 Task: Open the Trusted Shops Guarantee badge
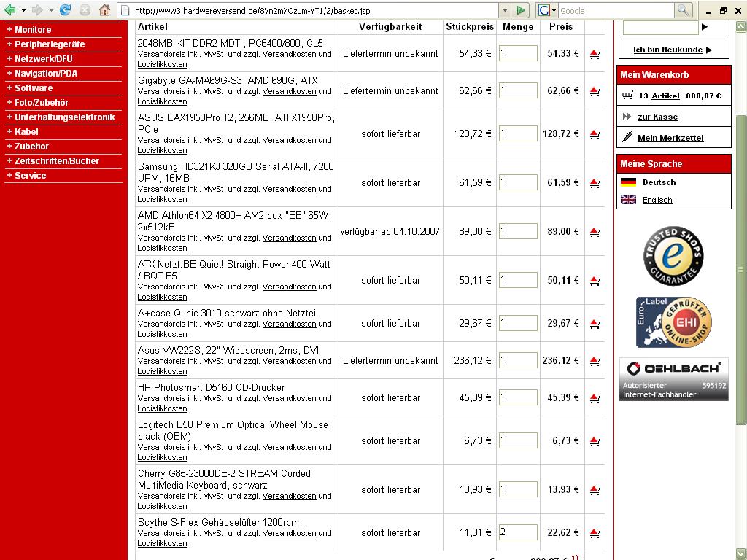click(x=673, y=256)
